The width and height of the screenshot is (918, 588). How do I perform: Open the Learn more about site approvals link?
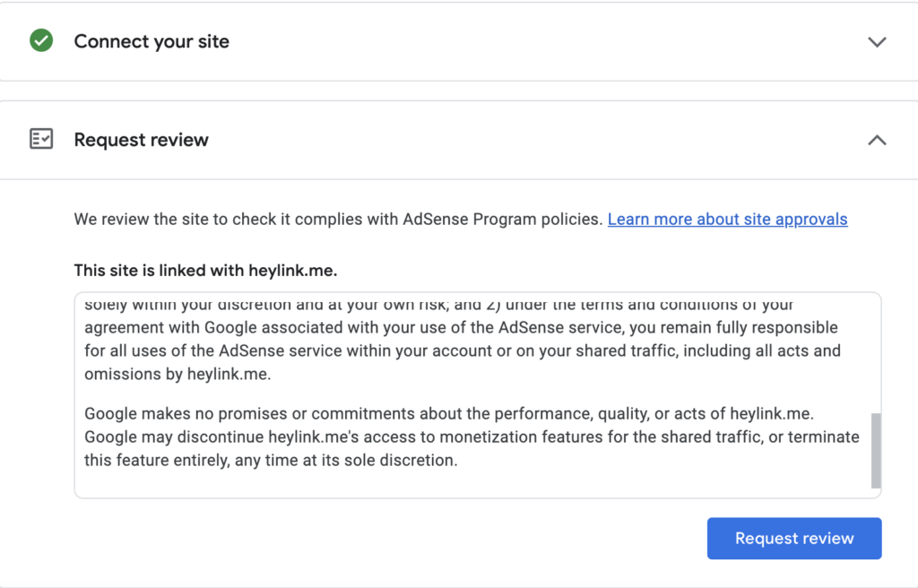click(727, 219)
